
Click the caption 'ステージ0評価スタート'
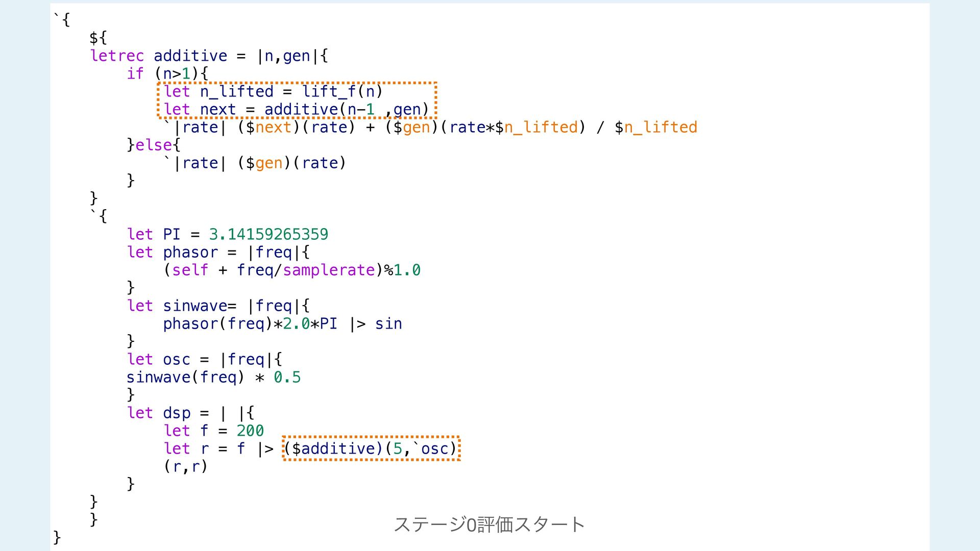(489, 524)
